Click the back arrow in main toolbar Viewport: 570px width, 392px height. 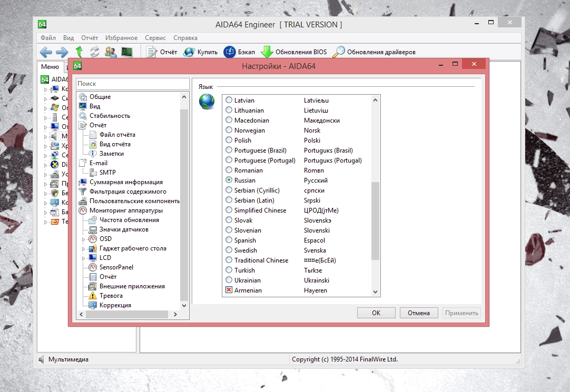46,52
